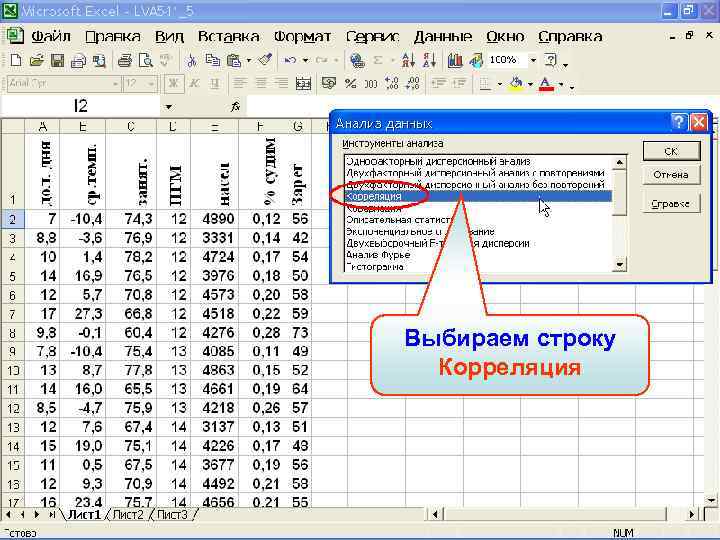This screenshot has height=540, width=720.
Task: Open the Borders dropdown arrow
Action: coord(499,84)
